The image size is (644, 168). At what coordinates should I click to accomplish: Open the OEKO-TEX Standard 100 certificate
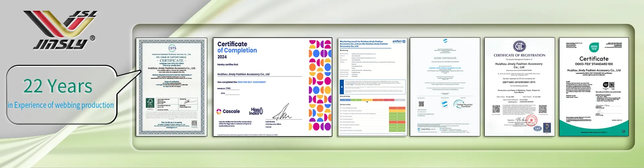coord(594,87)
